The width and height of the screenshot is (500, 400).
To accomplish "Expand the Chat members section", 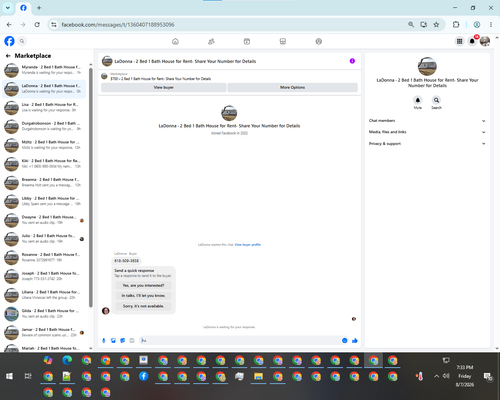I will coord(427,121).
